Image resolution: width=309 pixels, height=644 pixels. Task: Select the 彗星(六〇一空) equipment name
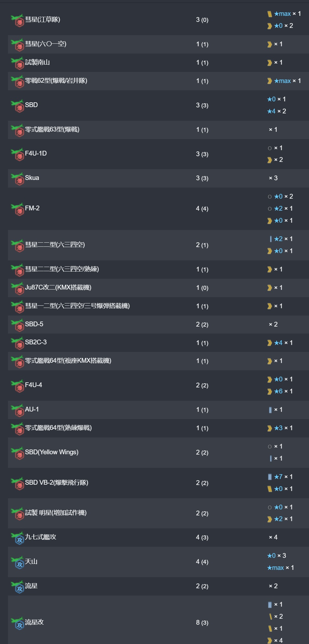pyautogui.click(x=46, y=44)
